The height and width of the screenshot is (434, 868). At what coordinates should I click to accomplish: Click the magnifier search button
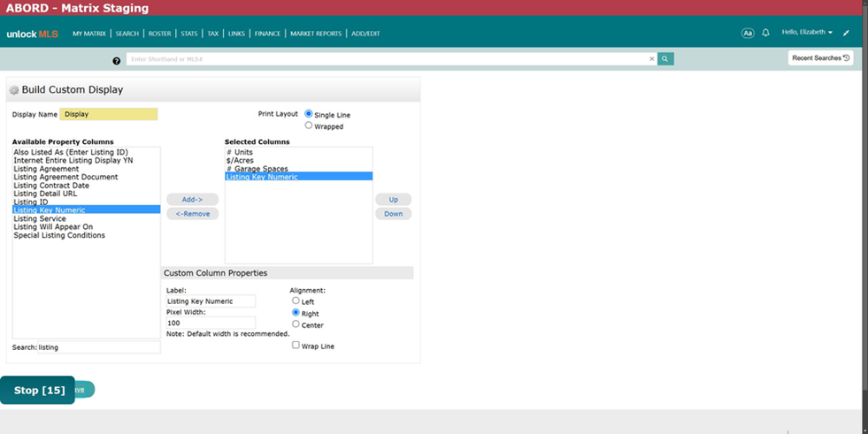click(x=665, y=58)
